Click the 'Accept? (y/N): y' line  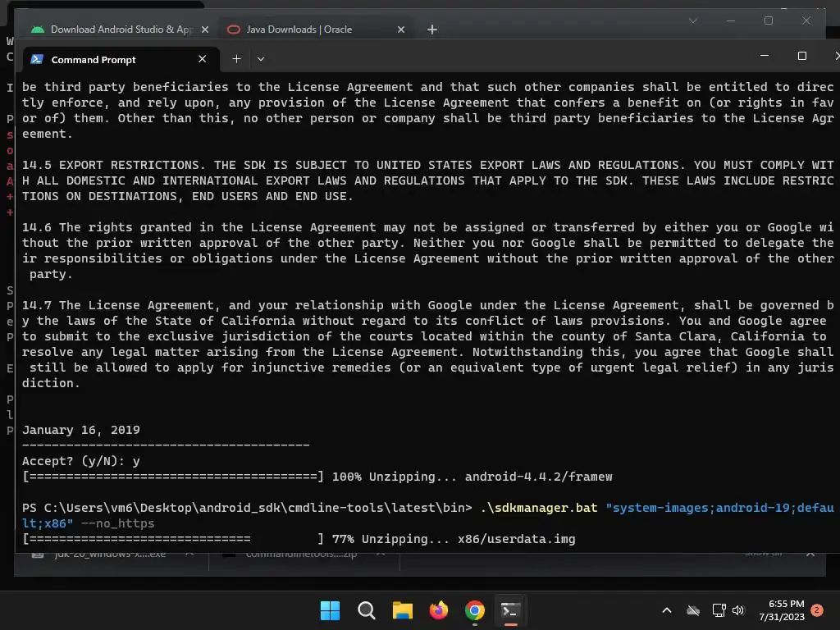coord(81,461)
